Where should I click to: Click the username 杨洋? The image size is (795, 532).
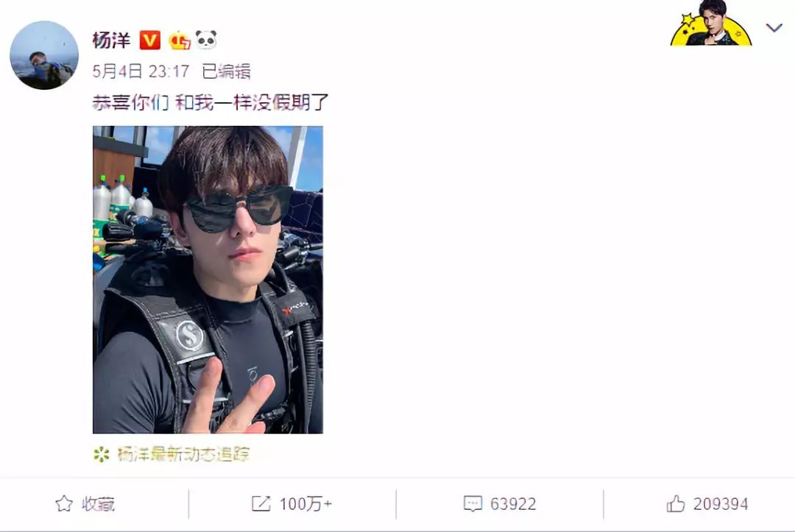pyautogui.click(x=111, y=40)
